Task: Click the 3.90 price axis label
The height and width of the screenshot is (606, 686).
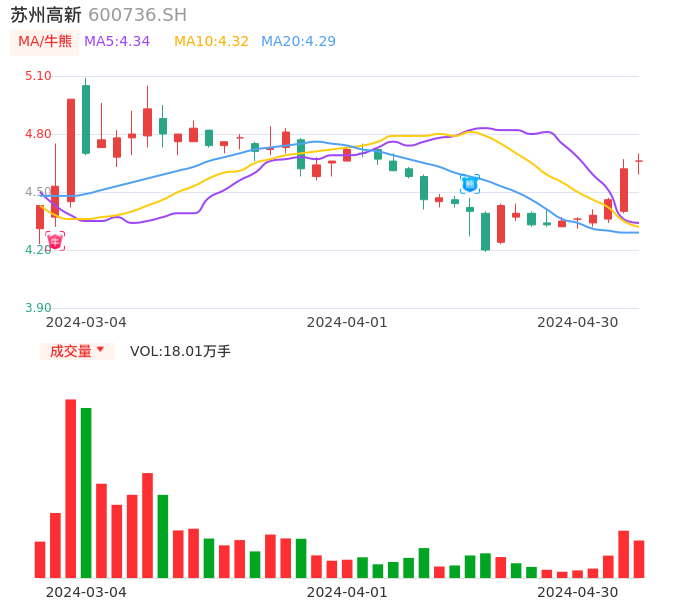Action: [38, 308]
